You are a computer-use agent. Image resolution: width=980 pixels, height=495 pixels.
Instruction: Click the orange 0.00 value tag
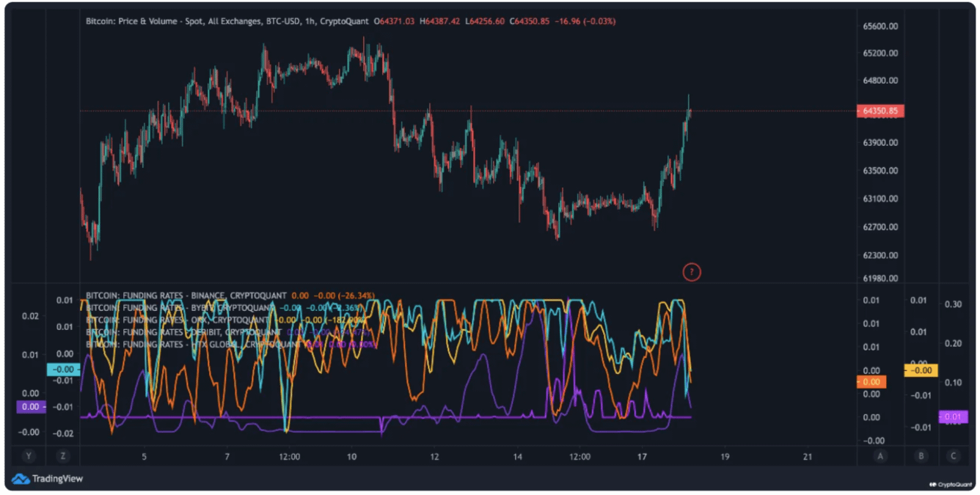(x=871, y=382)
